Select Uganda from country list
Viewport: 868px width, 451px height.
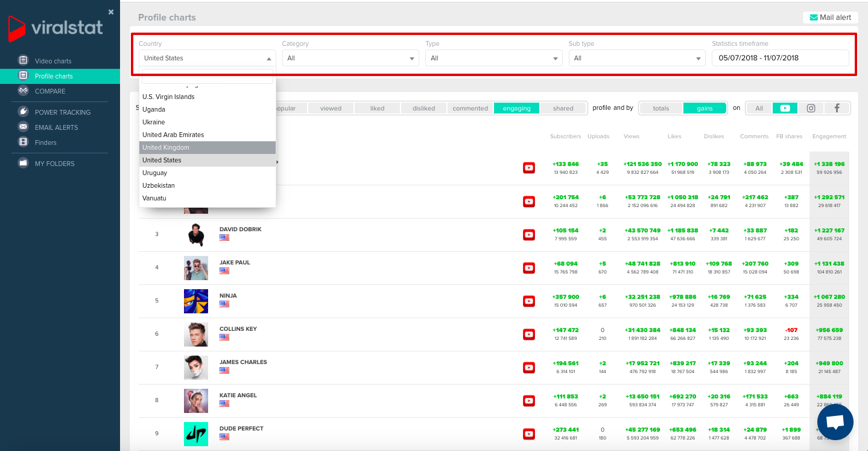(x=207, y=109)
